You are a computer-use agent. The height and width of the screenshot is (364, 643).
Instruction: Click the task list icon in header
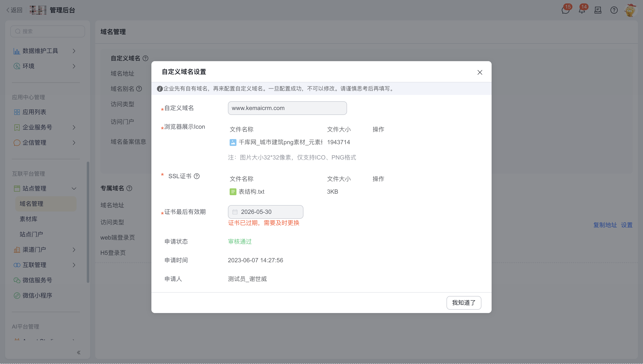[598, 10]
